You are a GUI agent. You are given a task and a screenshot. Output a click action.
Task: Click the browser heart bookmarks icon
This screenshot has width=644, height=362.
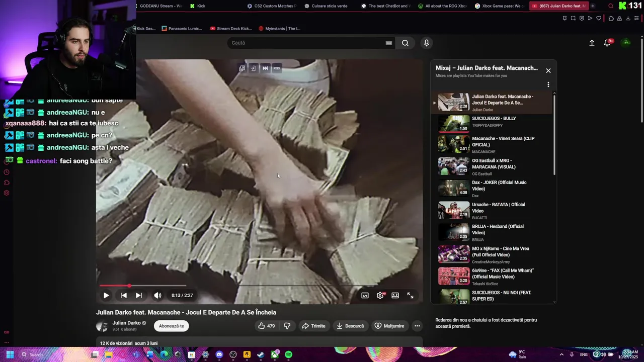coord(599,18)
